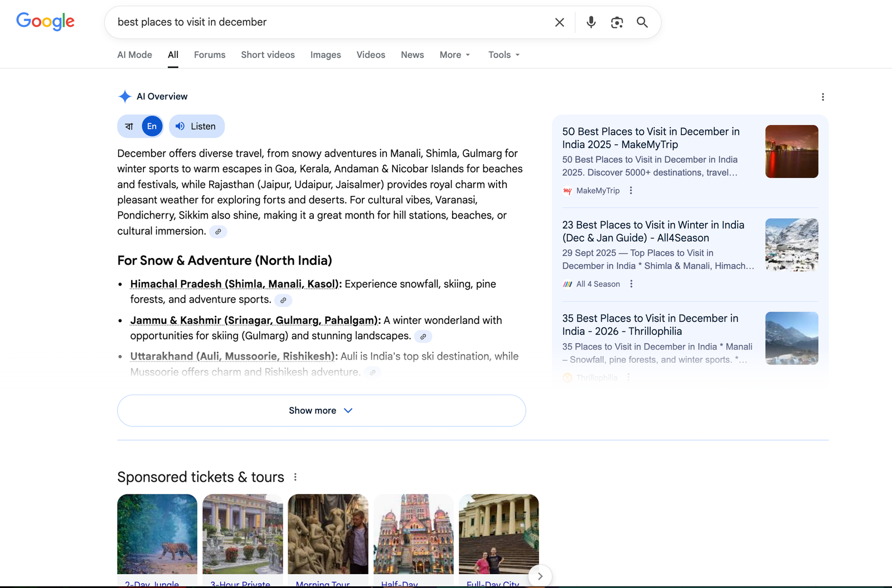Open options via three-dot icon next to MakeMyTrip
The image size is (892, 588).
click(x=631, y=190)
